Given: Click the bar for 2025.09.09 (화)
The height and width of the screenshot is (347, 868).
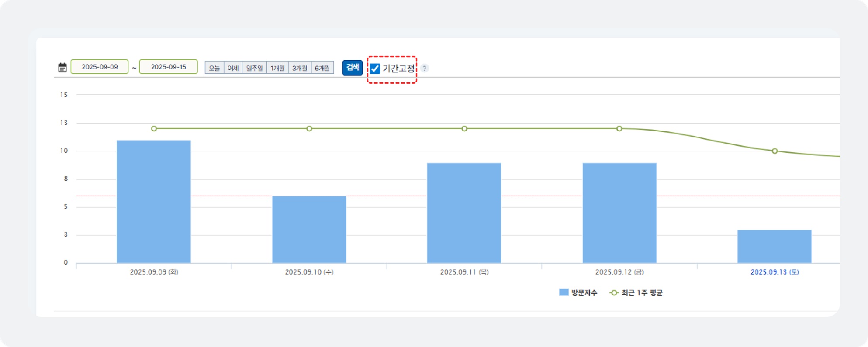Looking at the screenshot, I should click(154, 202).
